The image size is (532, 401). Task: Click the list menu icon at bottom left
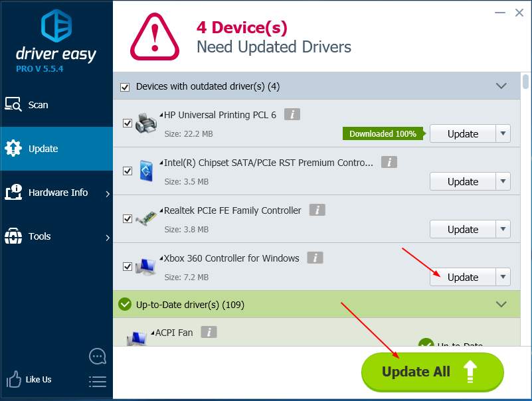point(97,381)
